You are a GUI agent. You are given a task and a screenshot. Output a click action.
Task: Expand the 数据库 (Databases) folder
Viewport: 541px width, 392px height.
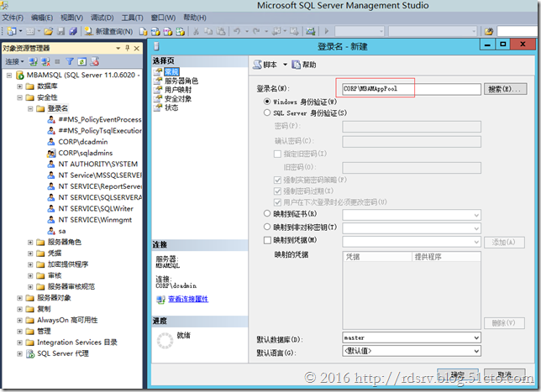click(20, 86)
